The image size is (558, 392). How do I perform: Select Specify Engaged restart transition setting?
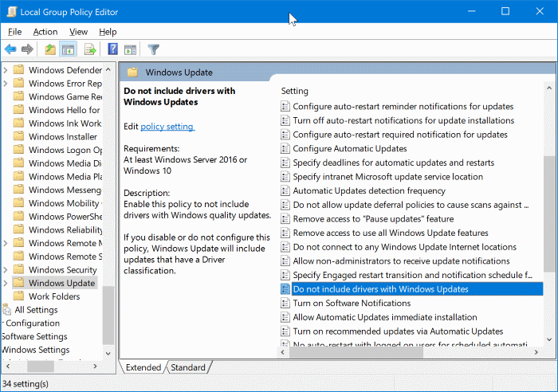point(412,275)
